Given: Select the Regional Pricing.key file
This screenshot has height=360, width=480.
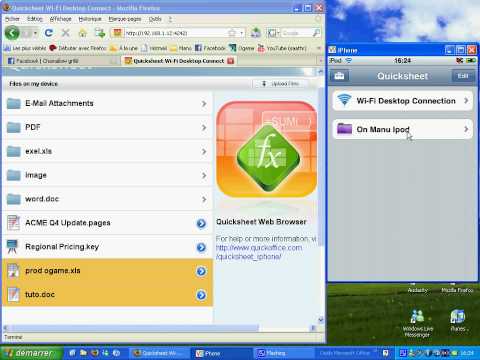Looking at the screenshot, I should pyautogui.click(x=107, y=247).
